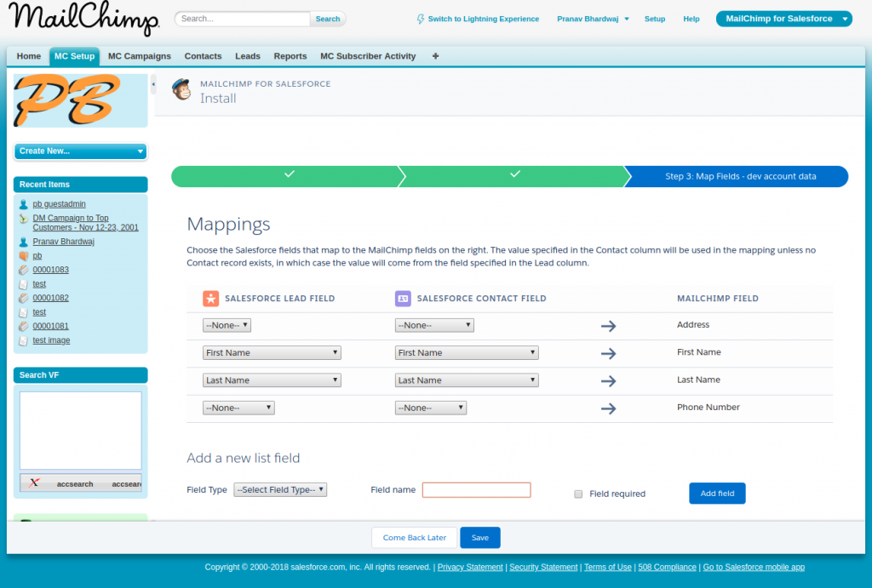Click the PB logo image in sidebar
The image size is (872, 588).
point(81,100)
